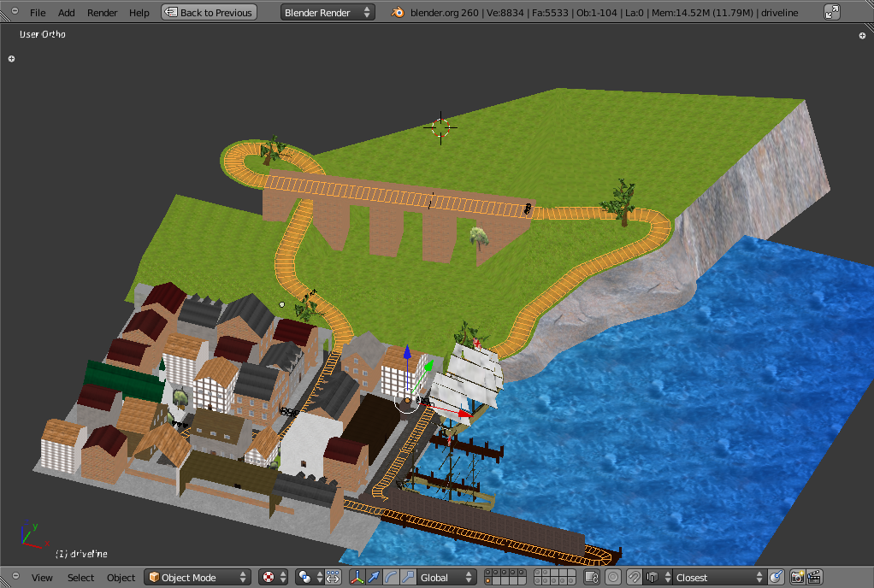Open the Object Mode dropdown
The width and height of the screenshot is (874, 588).
[198, 578]
